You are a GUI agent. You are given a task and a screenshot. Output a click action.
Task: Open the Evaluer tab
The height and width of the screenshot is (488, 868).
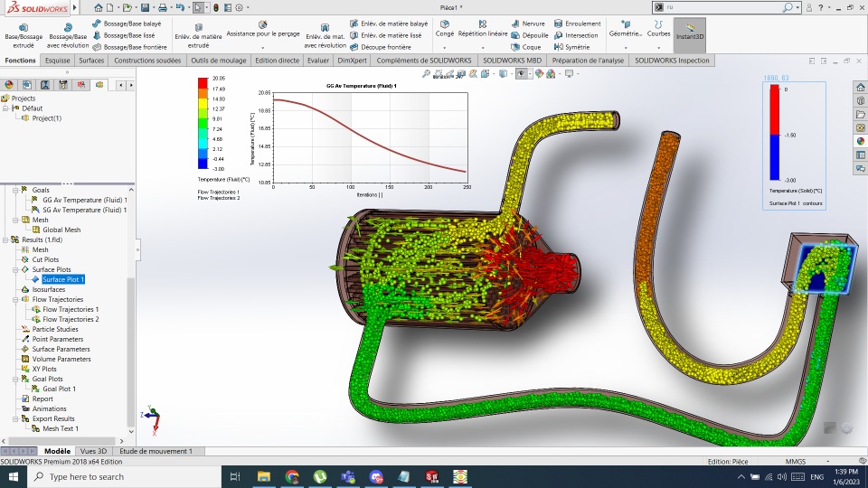click(x=318, y=61)
